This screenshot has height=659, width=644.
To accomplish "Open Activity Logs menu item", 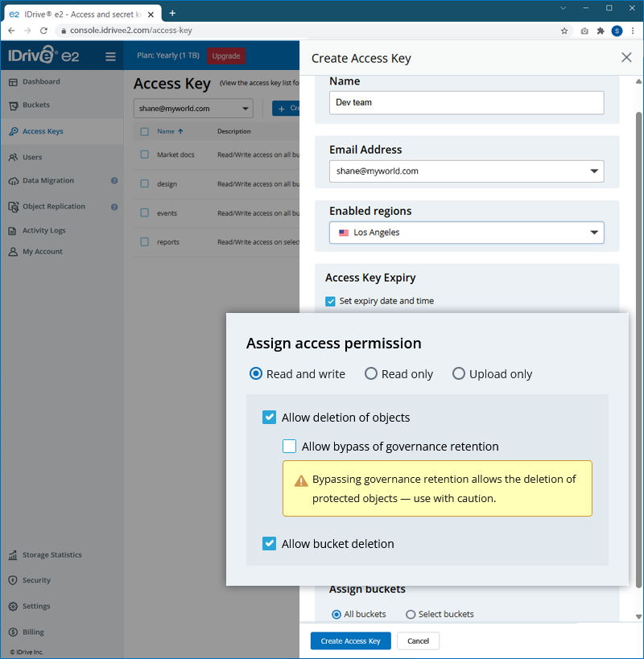I will tap(44, 231).
